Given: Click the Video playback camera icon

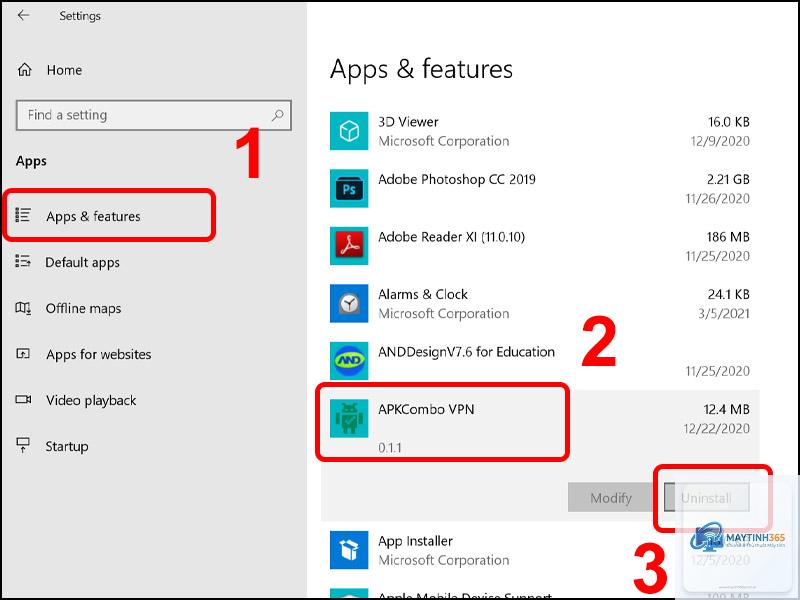Looking at the screenshot, I should click(23, 399).
